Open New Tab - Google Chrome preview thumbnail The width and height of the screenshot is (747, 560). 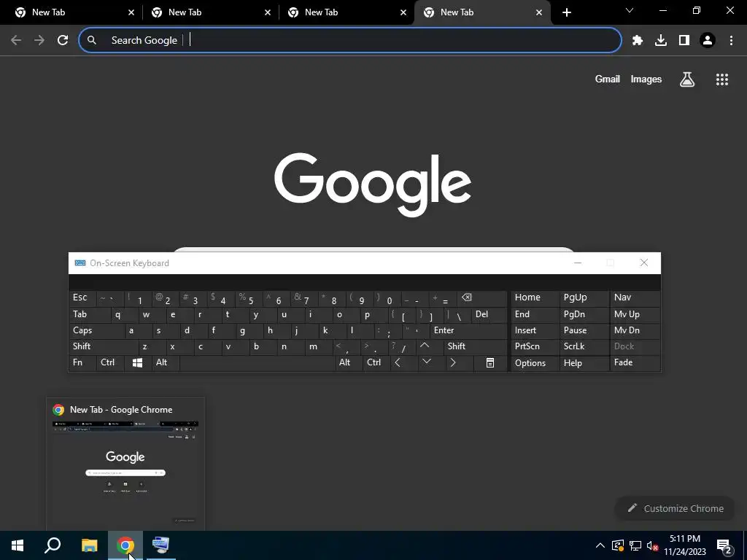(125, 464)
